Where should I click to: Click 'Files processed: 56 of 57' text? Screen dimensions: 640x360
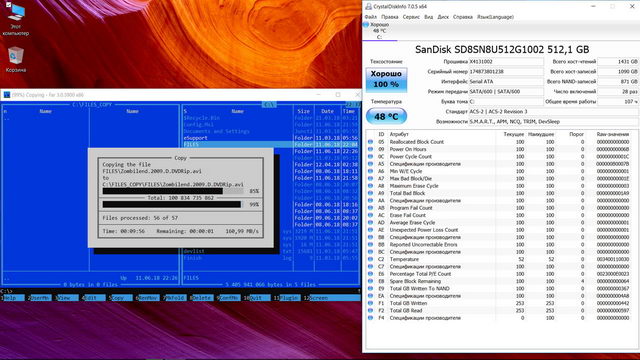tap(140, 218)
